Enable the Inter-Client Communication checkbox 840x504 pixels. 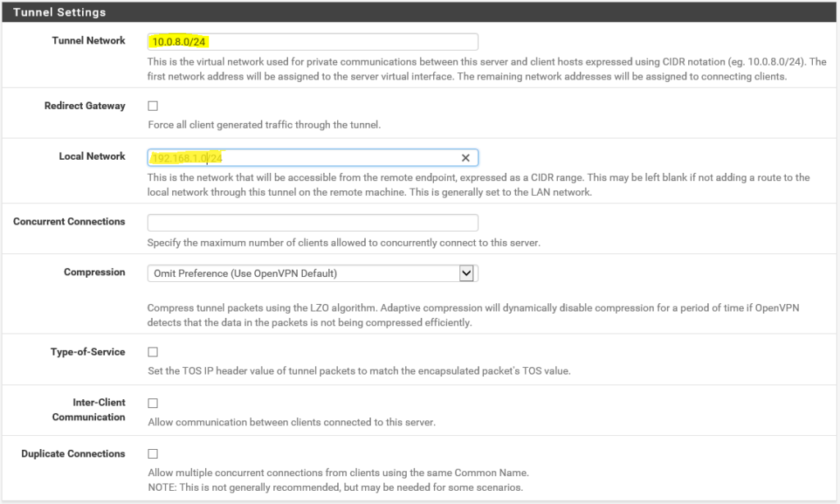tap(153, 403)
